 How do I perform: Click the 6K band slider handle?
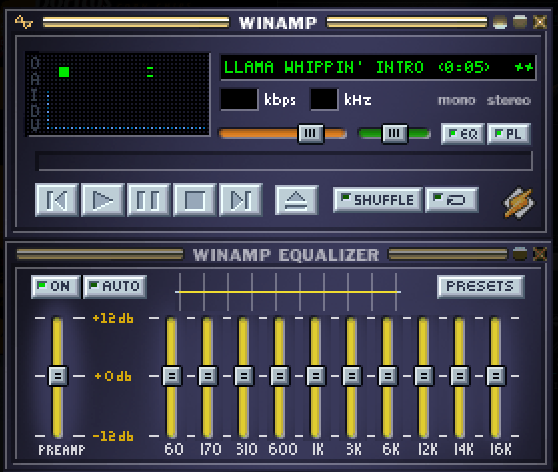click(388, 376)
